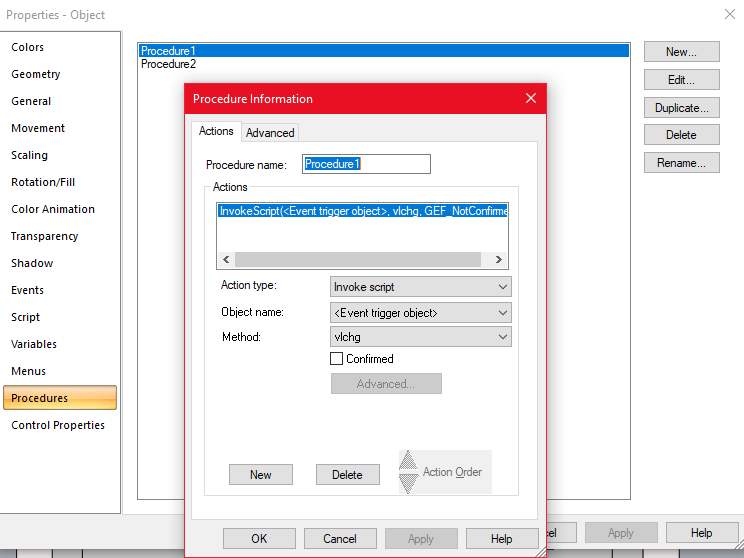Viewport: 744px width, 558px height.
Task: Open the Action type dropdown
Action: pyautogui.click(x=420, y=287)
